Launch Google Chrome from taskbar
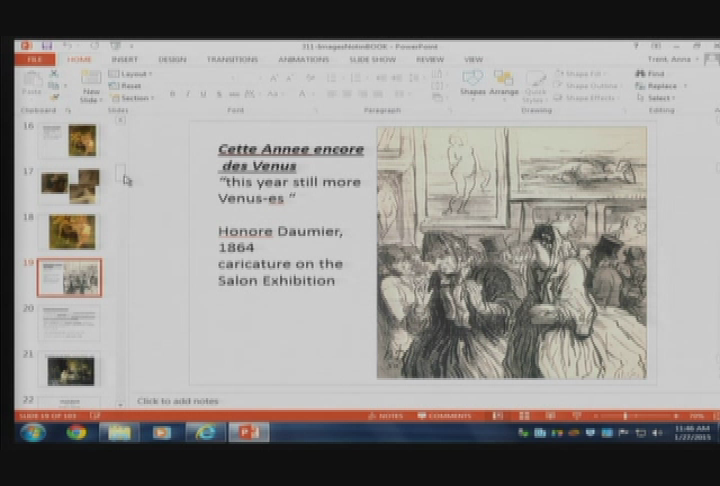 pyautogui.click(x=77, y=432)
